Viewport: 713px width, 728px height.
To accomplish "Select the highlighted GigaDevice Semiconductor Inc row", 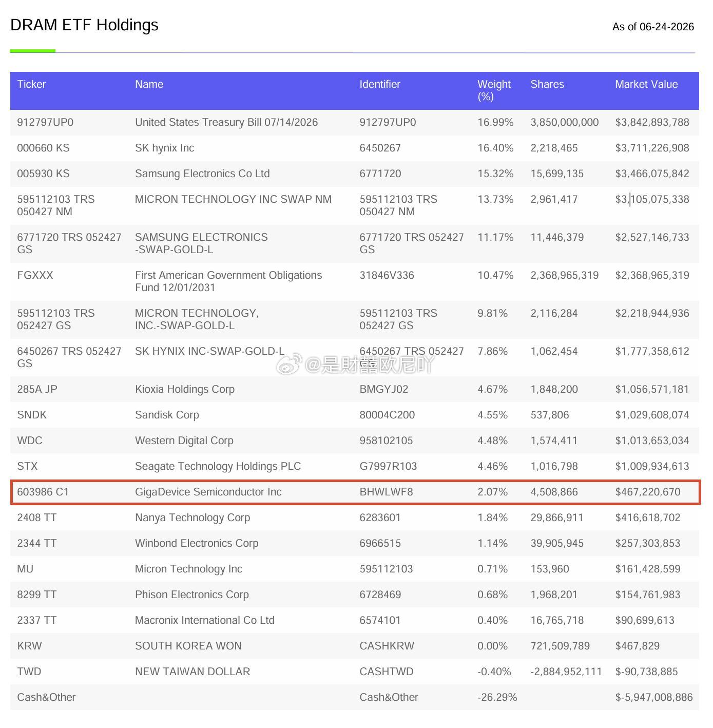I will pos(355,492).
